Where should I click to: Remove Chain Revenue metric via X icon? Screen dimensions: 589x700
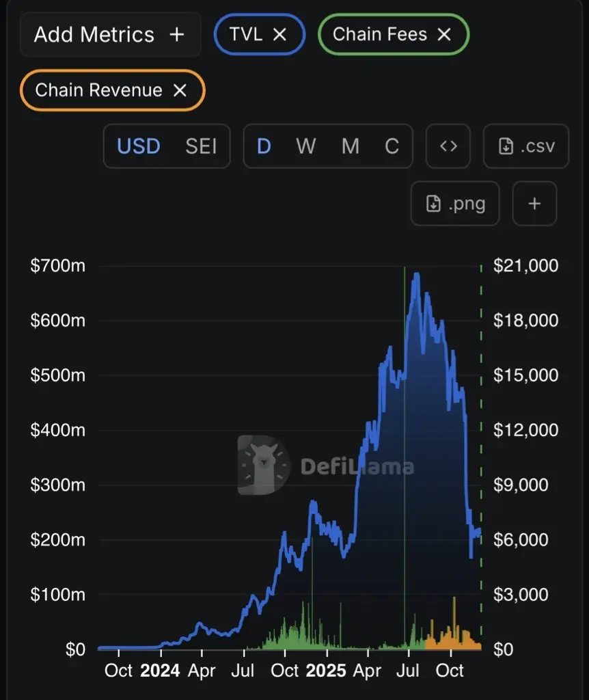pyautogui.click(x=180, y=90)
